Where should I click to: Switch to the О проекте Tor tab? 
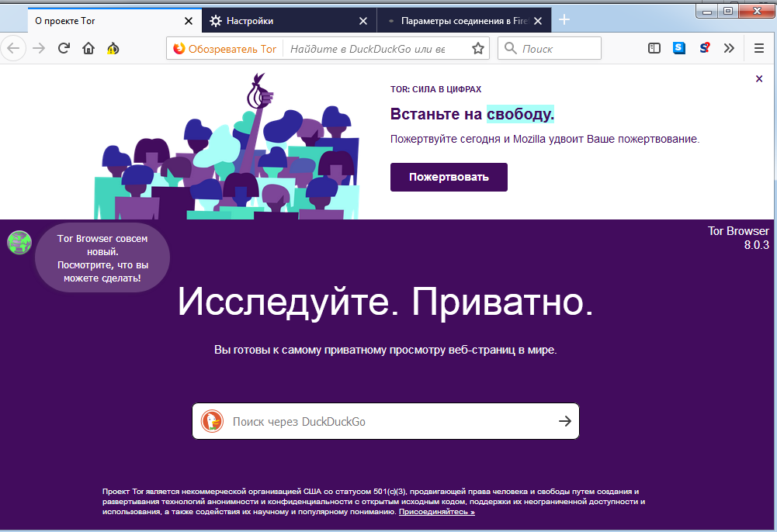pyautogui.click(x=115, y=21)
